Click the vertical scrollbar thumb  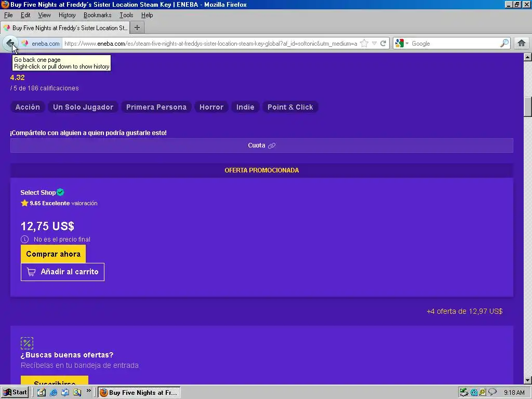(x=528, y=107)
